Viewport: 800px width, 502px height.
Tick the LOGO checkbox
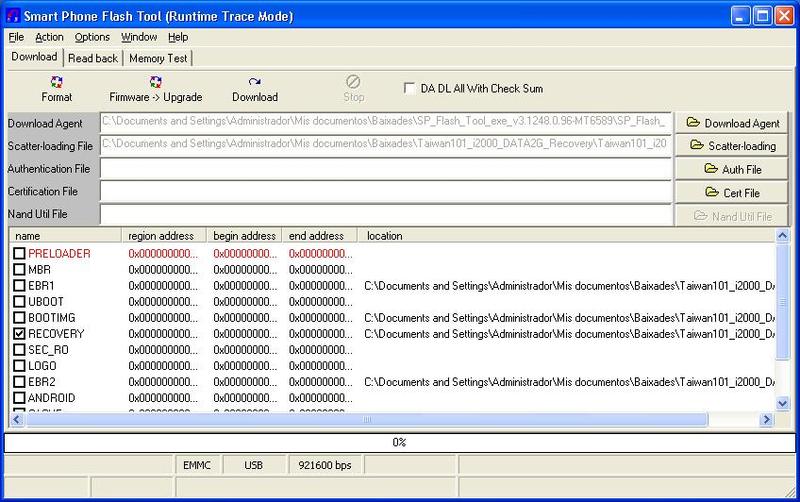click(19, 366)
